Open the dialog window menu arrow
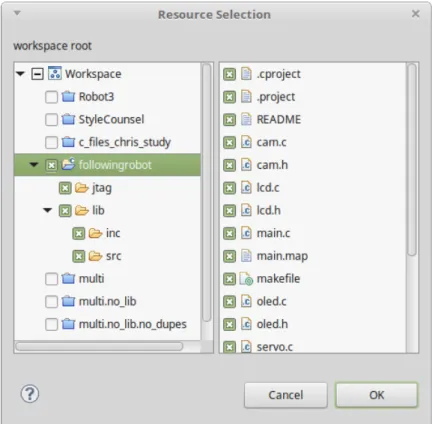 (17, 13)
